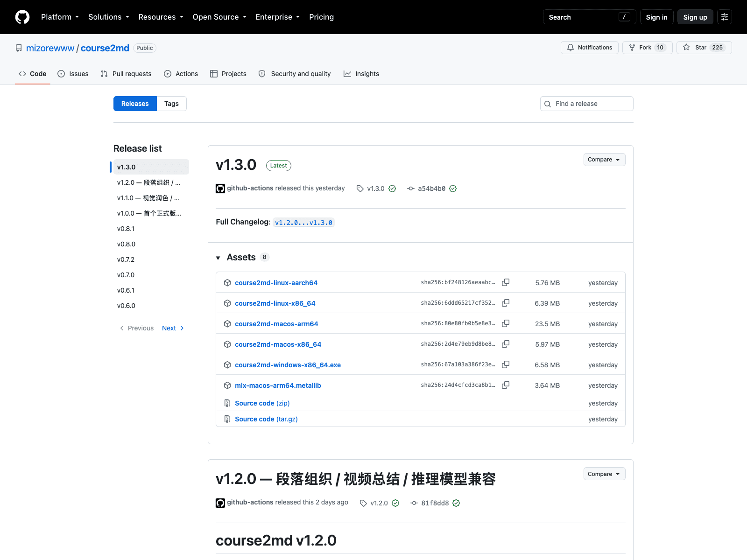Viewport: 747px width, 560px height.
Task: Open the v1.3.0 tag link in release header
Action: (x=376, y=189)
